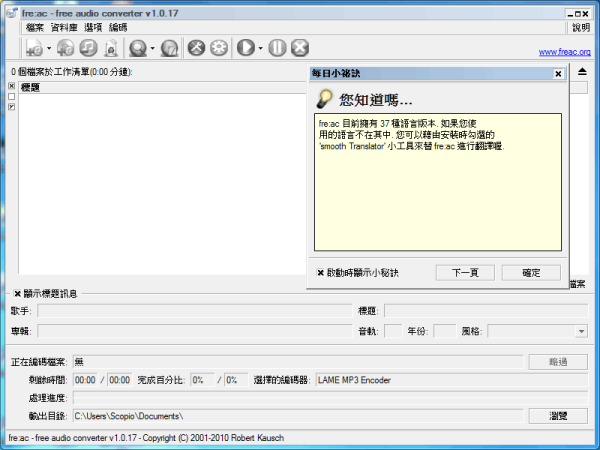Open general settings wrench icon
The height and width of the screenshot is (450, 600).
(196, 48)
